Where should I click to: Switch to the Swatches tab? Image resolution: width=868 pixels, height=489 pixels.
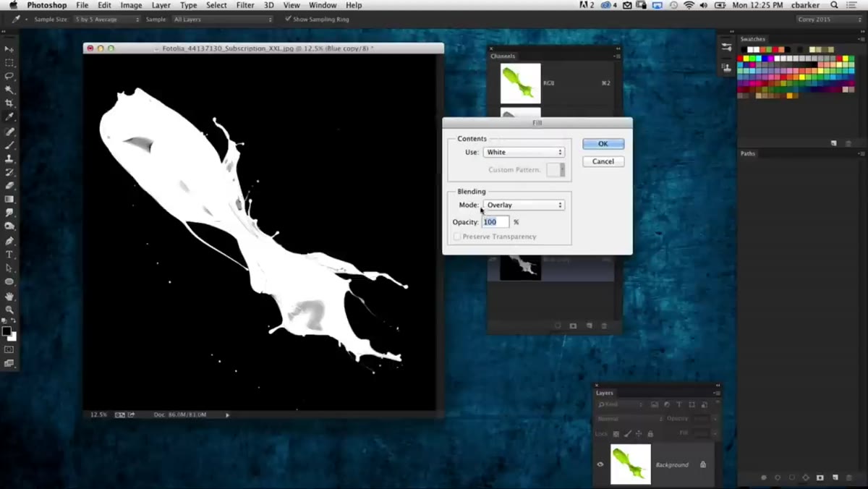point(753,39)
